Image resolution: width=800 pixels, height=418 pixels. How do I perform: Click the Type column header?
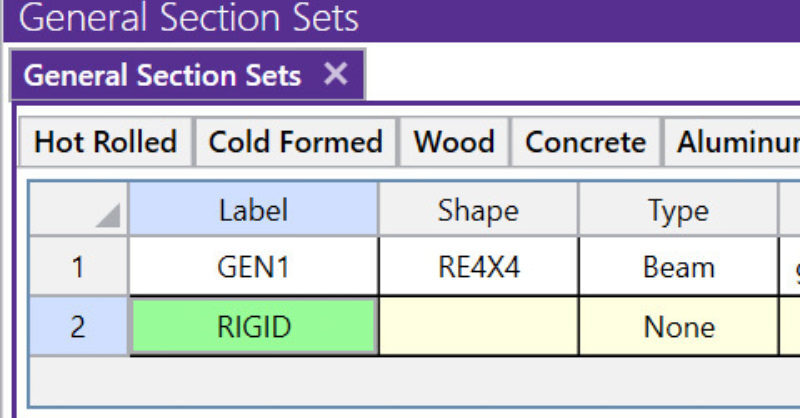pos(678,210)
